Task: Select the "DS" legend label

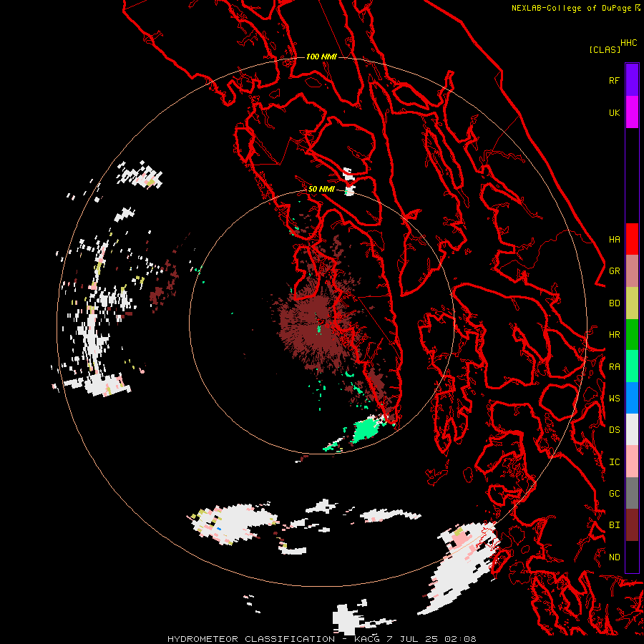Action: (615, 429)
